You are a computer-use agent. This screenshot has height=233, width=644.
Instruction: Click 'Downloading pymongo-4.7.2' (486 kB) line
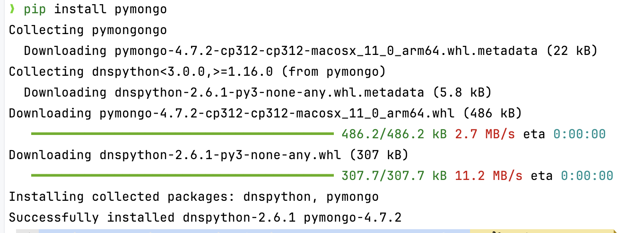pyautogui.click(x=265, y=113)
